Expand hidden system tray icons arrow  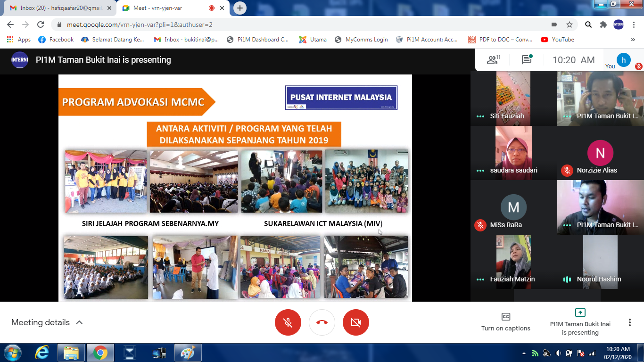[524, 353]
